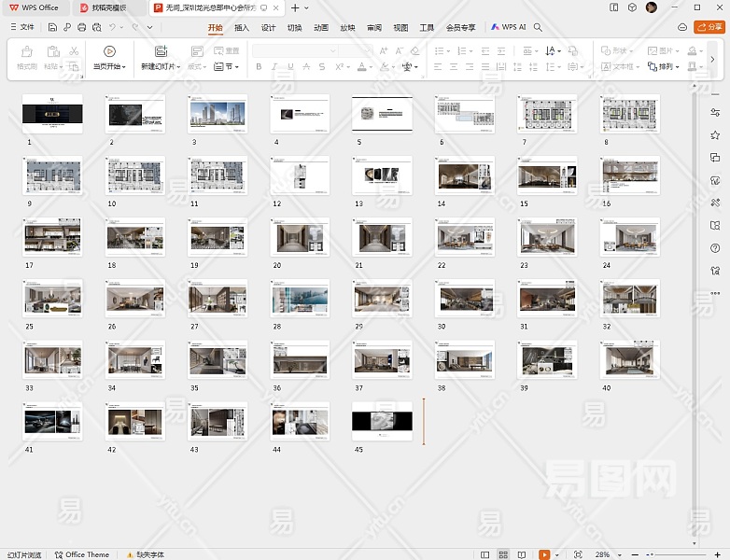The image size is (730, 560).
Task: Open the 插入 ribbon tab
Action: [x=242, y=28]
